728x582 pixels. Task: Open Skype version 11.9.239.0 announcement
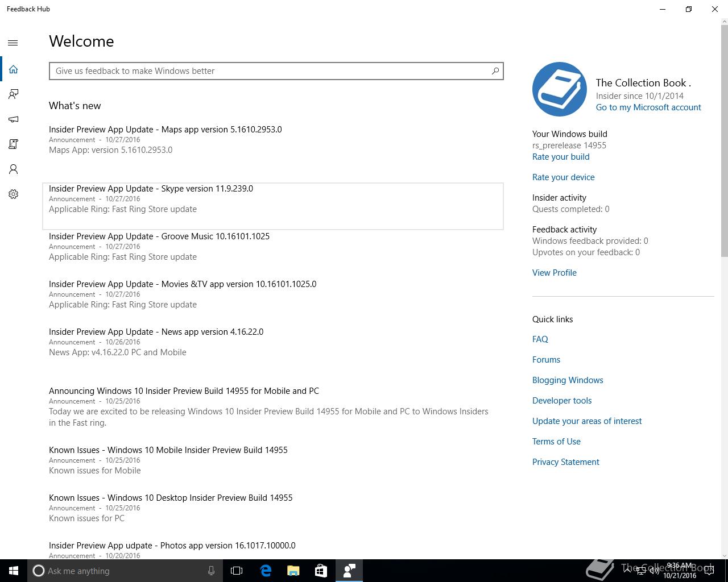[x=273, y=206]
